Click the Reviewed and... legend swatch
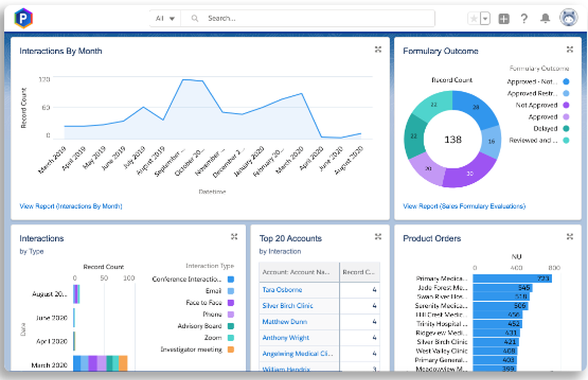Image resolution: width=588 pixels, height=380 pixels. pyautogui.click(x=566, y=141)
